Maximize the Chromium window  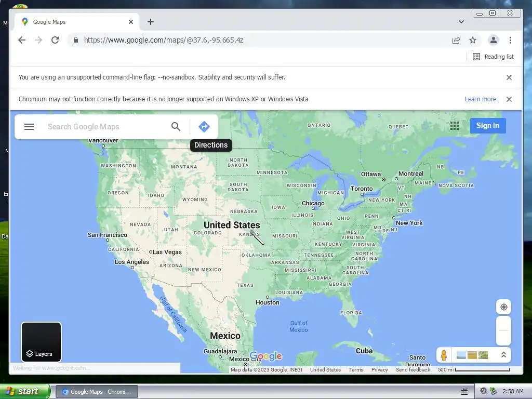tap(493, 13)
